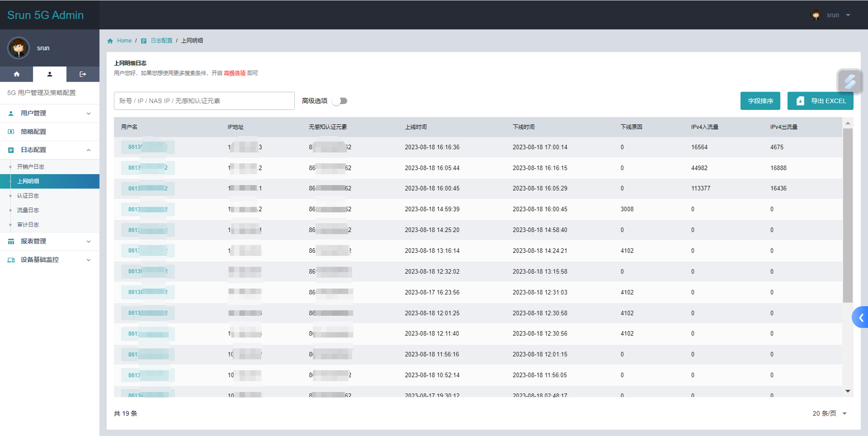Image resolution: width=868 pixels, height=436 pixels.
Task: Click the 上线时间 column header
Action: pyautogui.click(x=416, y=127)
